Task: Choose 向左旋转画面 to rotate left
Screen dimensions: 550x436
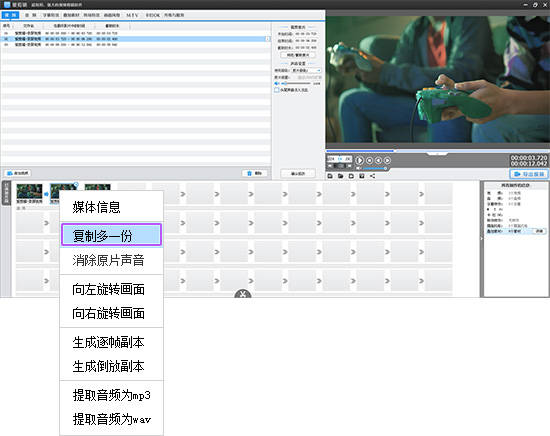Action: (x=111, y=289)
